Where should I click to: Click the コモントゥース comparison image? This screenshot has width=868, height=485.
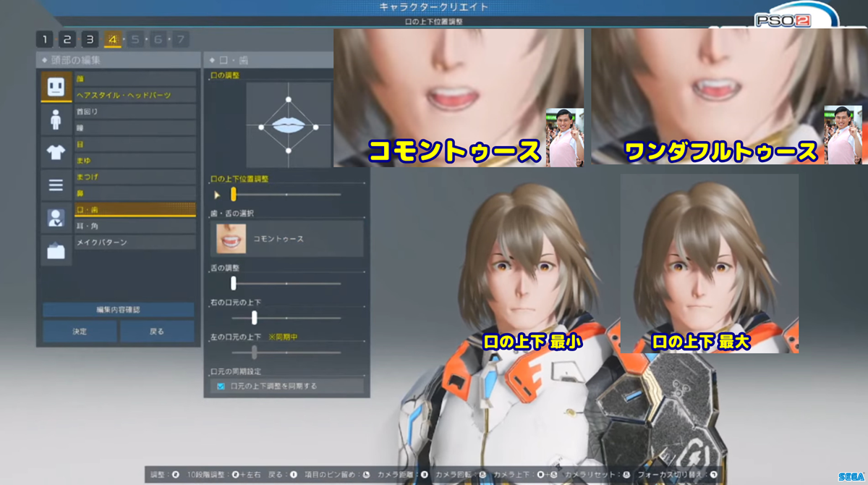coord(459,97)
